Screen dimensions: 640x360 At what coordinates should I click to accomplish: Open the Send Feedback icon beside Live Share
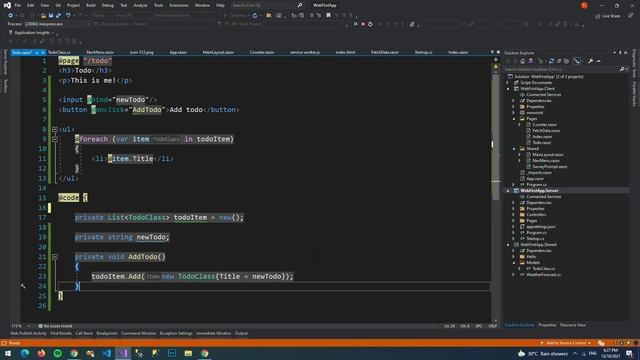point(630,16)
